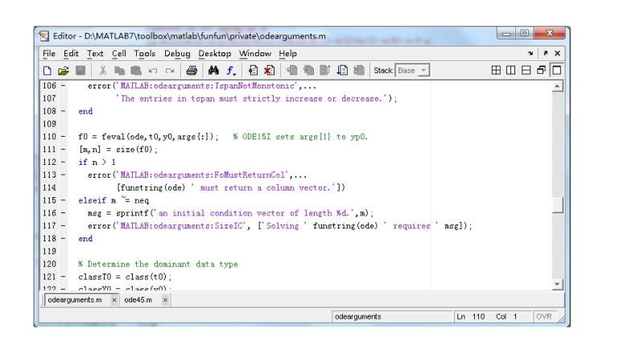Click the Paste clipboard icon
The width and height of the screenshot is (644, 362).
coord(136,71)
